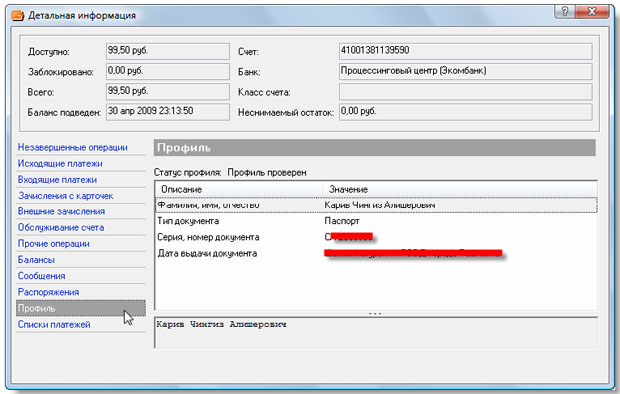The height and width of the screenshot is (394, 620).
Task: Click the Значение column header
Action: click(x=460, y=189)
